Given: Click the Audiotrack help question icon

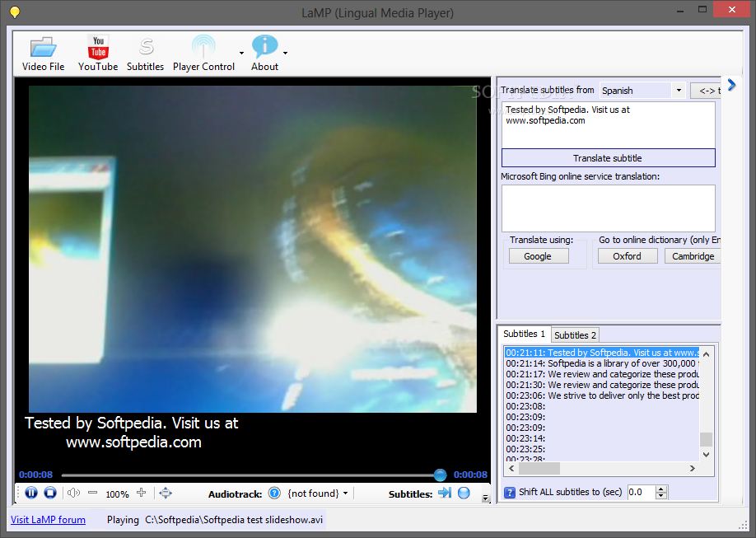Looking at the screenshot, I should [x=274, y=494].
